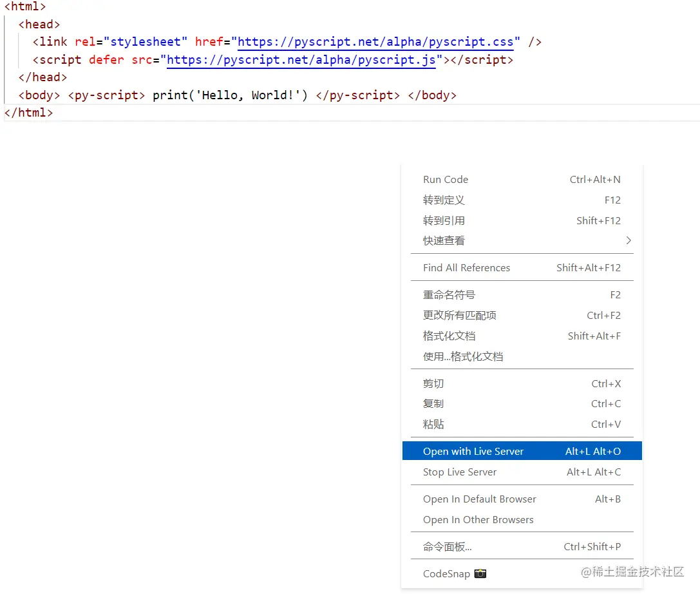Viewport: 700px width, 594px height.
Task: Select 重命名符号 menu entry
Action: point(522,295)
